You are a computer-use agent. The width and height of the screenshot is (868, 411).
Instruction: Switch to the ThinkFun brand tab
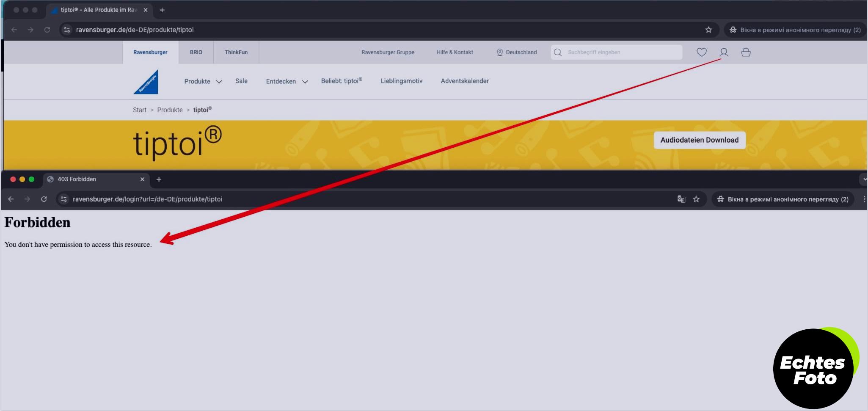coord(236,52)
